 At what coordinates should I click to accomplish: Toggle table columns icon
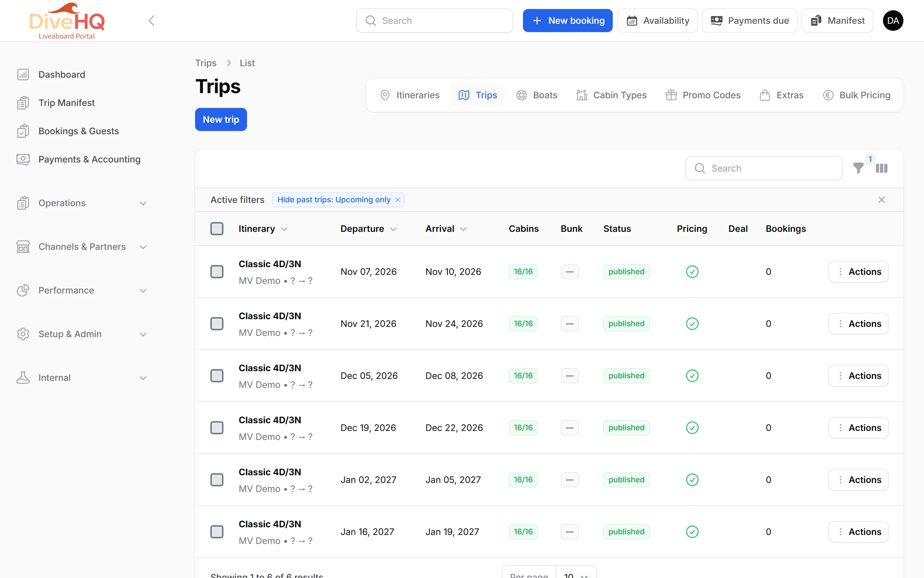point(881,168)
